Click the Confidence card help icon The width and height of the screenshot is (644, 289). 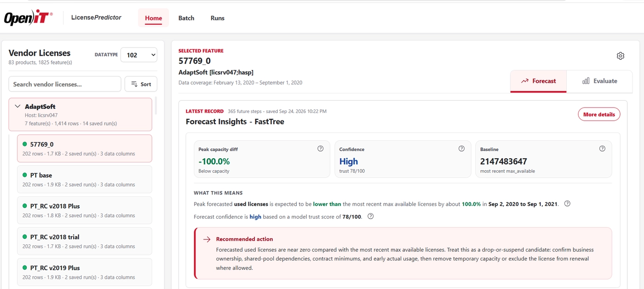coord(461,149)
